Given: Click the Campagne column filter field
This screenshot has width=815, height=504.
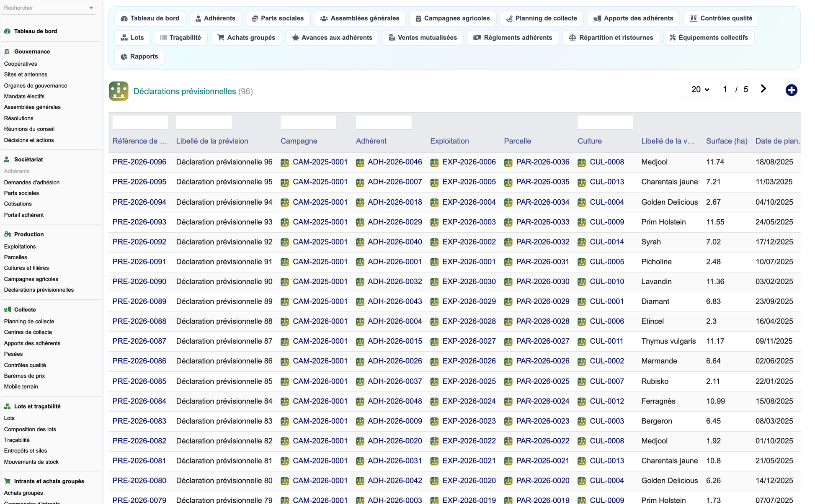Looking at the screenshot, I should click(x=308, y=122).
